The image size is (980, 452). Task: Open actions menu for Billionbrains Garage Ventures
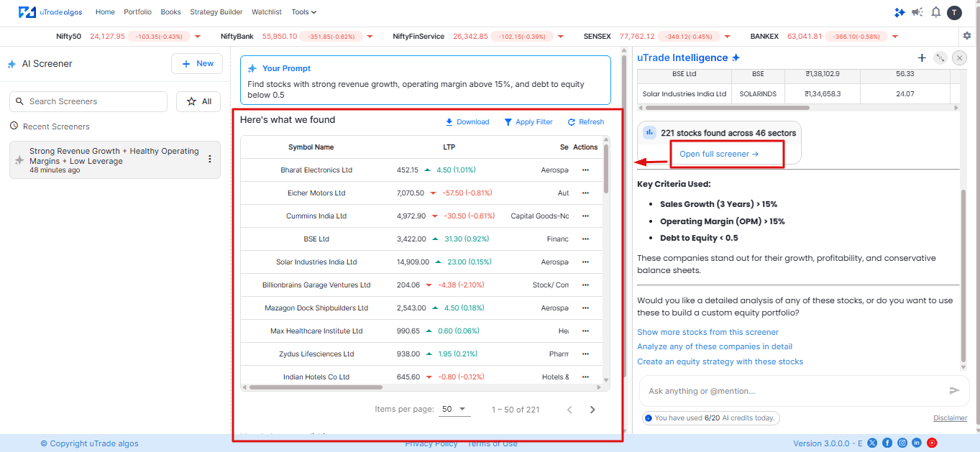(585, 285)
